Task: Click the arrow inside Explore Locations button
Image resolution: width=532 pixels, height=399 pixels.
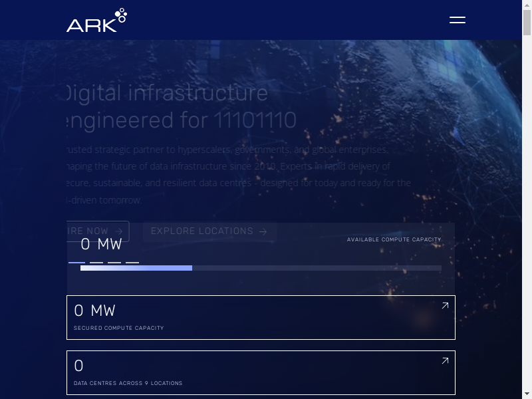Action: click(263, 231)
